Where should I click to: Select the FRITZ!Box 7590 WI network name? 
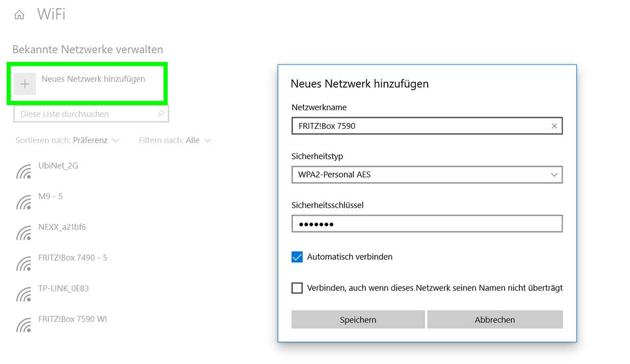tap(73, 319)
